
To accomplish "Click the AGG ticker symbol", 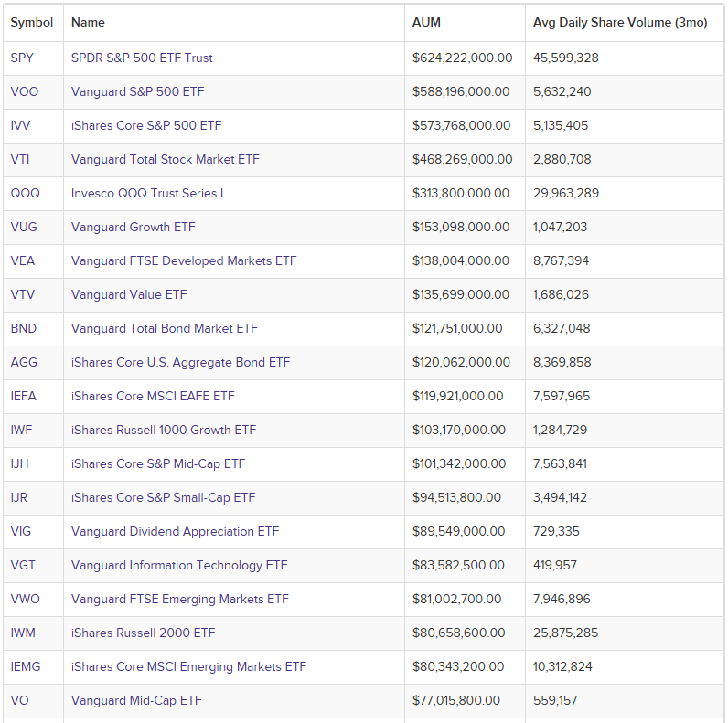I will pos(24,363).
